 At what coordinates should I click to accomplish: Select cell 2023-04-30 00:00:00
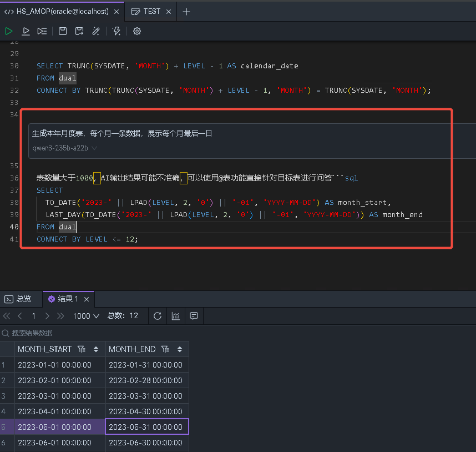click(146, 411)
